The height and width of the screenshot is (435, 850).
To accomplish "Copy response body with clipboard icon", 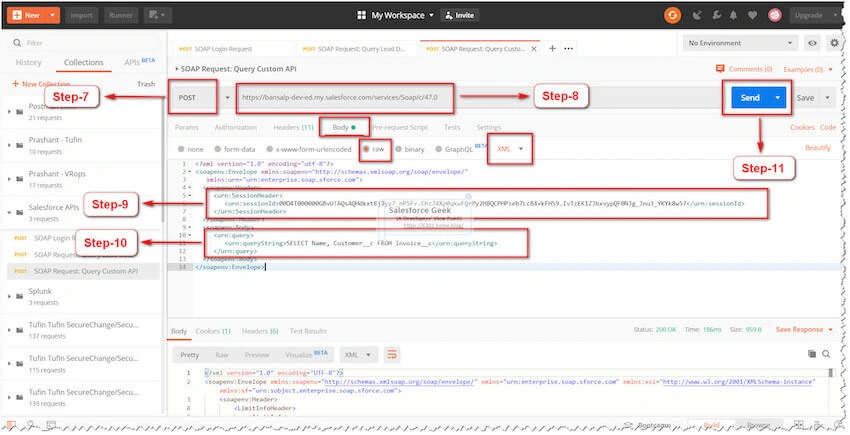I will pos(812,354).
